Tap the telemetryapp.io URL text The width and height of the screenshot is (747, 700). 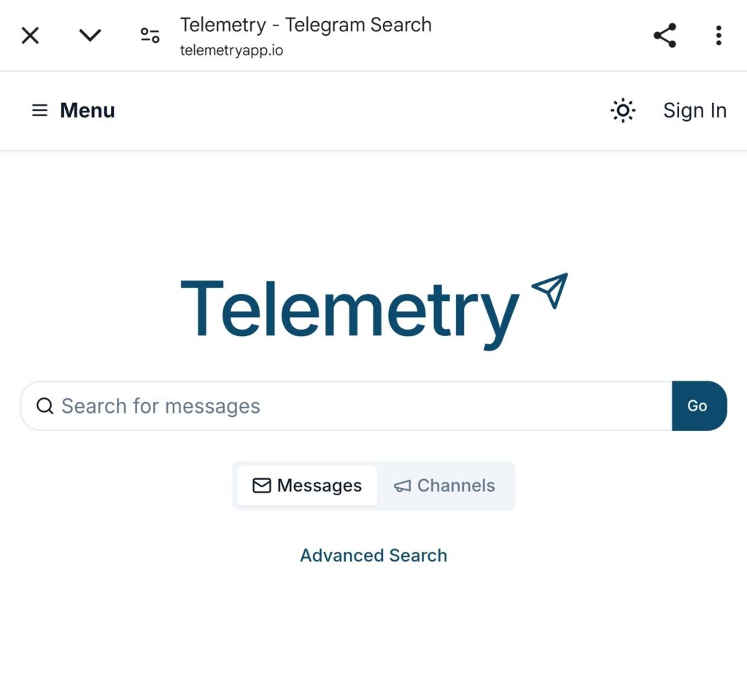[231, 50]
